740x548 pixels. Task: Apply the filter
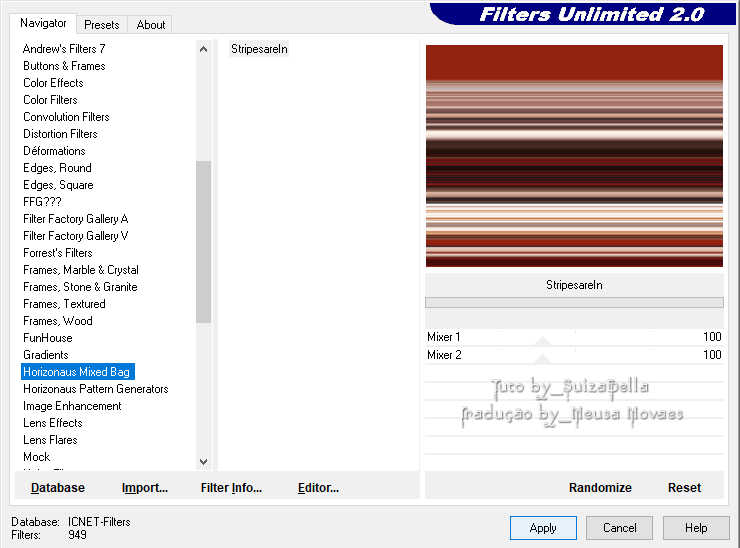[x=543, y=528]
